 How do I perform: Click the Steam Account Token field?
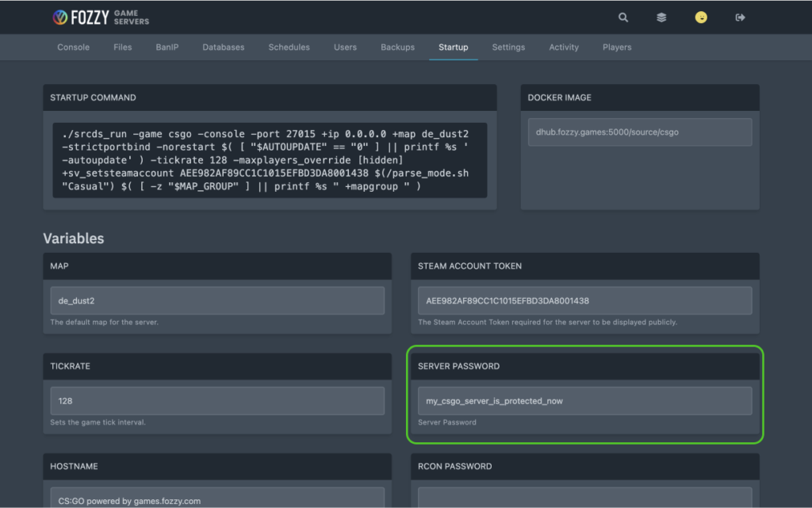584,300
